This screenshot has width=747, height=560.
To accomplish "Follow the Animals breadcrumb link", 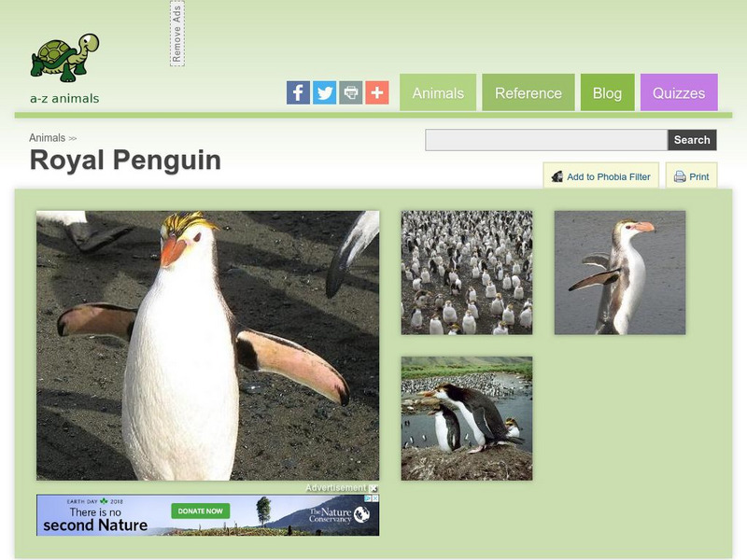I will pos(47,135).
